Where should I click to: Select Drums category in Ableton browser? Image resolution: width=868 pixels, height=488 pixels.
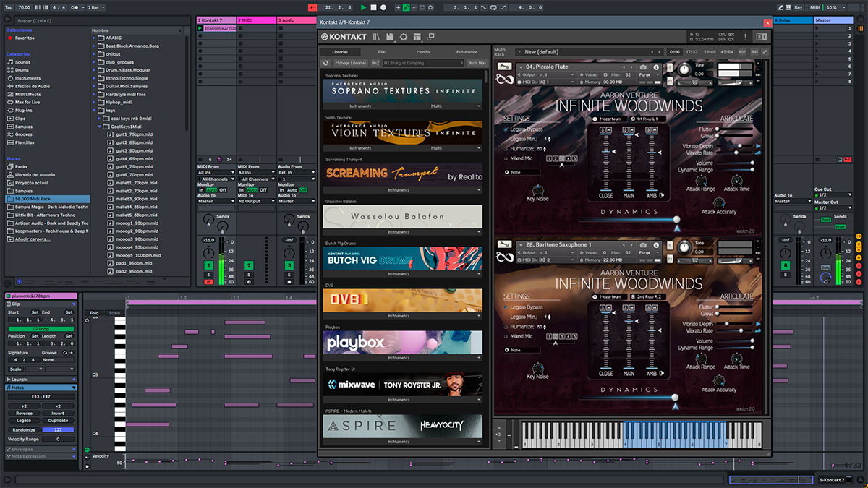click(22, 70)
